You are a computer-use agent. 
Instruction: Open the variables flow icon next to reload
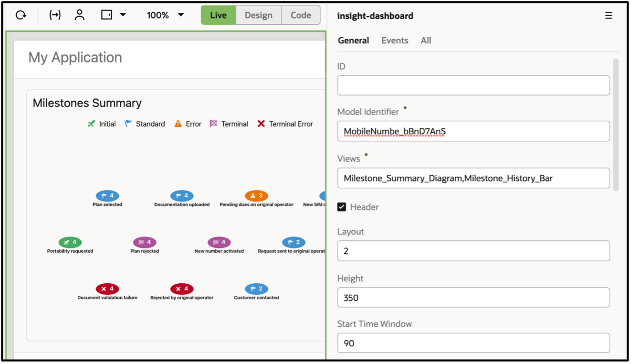tap(55, 15)
